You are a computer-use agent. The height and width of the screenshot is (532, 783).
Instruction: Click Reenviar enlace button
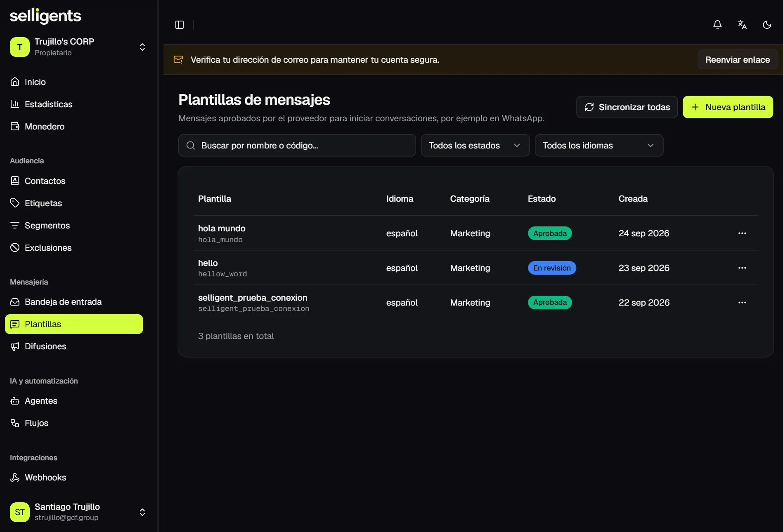tap(738, 60)
